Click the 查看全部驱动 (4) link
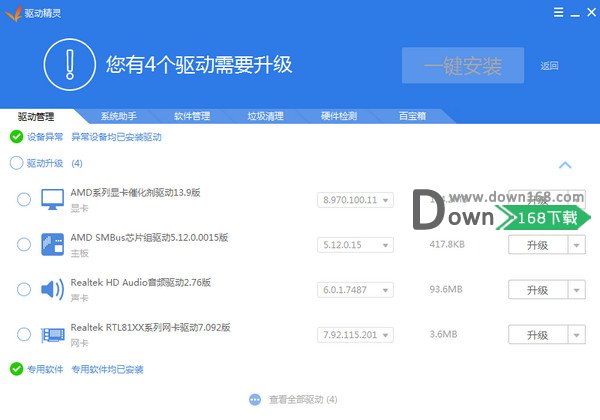 tap(303, 400)
